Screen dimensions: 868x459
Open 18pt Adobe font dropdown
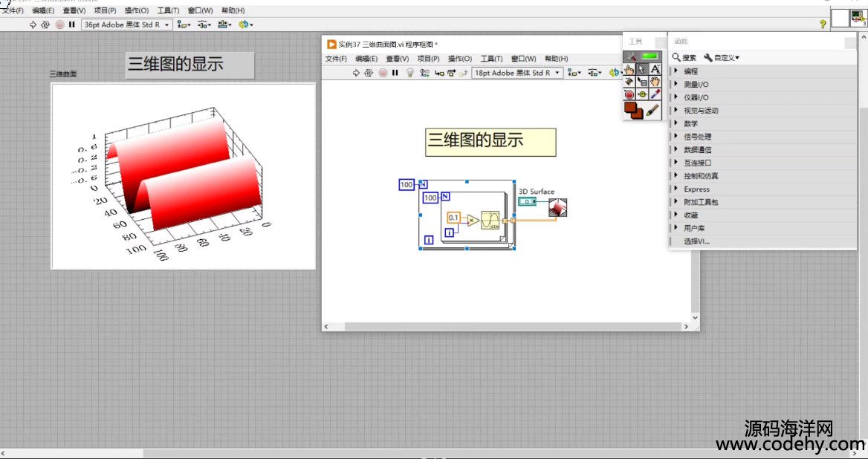click(x=517, y=73)
